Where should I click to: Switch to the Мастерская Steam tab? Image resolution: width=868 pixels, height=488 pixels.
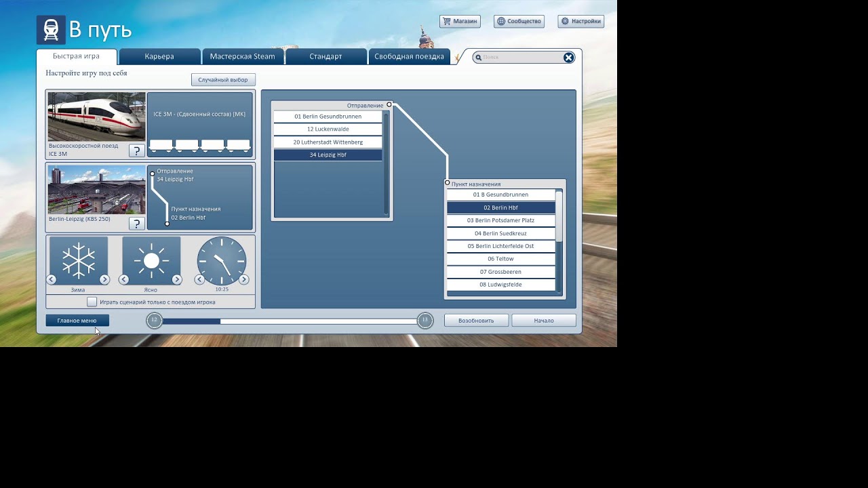[x=243, y=56]
